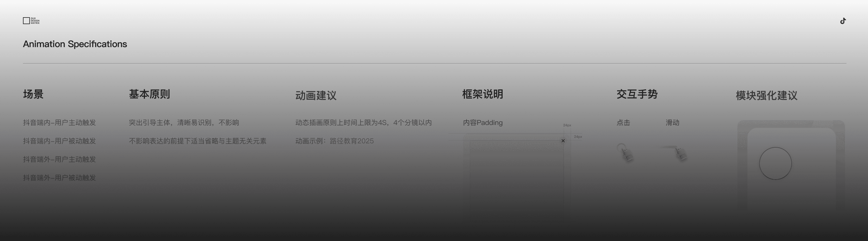Select the tap gesture hand icon
Image resolution: width=868 pixels, height=241 pixels.
click(x=625, y=153)
